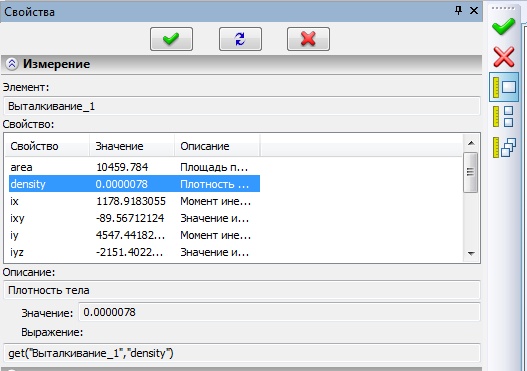Click the scroll down arrow of property list

click(x=471, y=253)
